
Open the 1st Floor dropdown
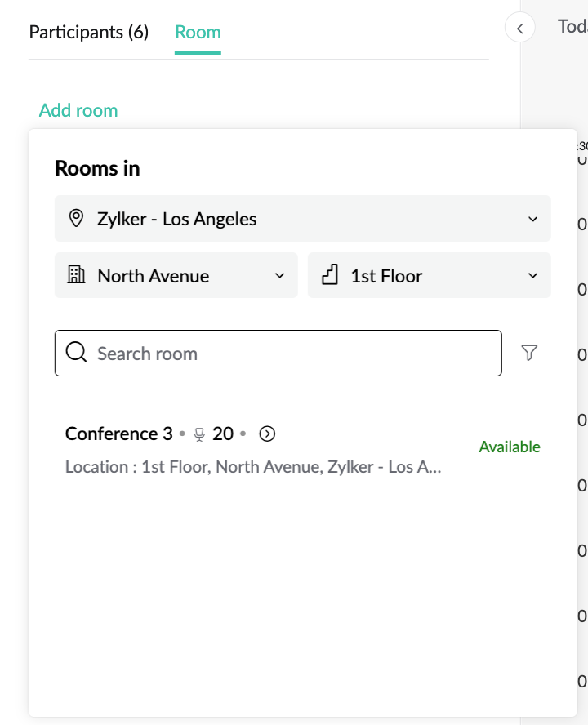point(430,276)
